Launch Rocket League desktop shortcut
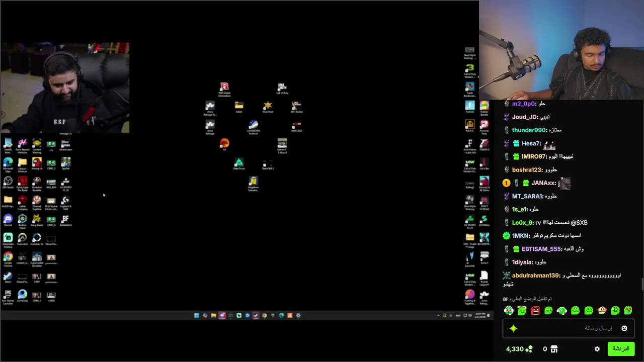This screenshot has width=644, height=362. pos(484,279)
